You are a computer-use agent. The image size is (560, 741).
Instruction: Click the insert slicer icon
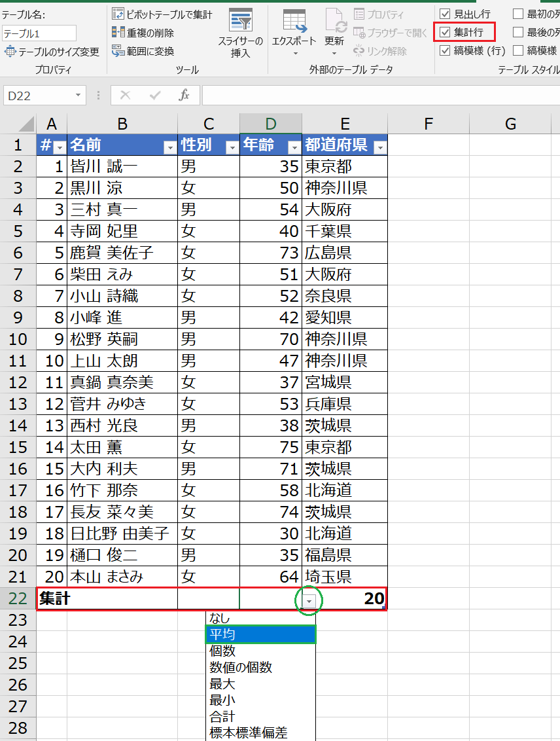(240, 20)
